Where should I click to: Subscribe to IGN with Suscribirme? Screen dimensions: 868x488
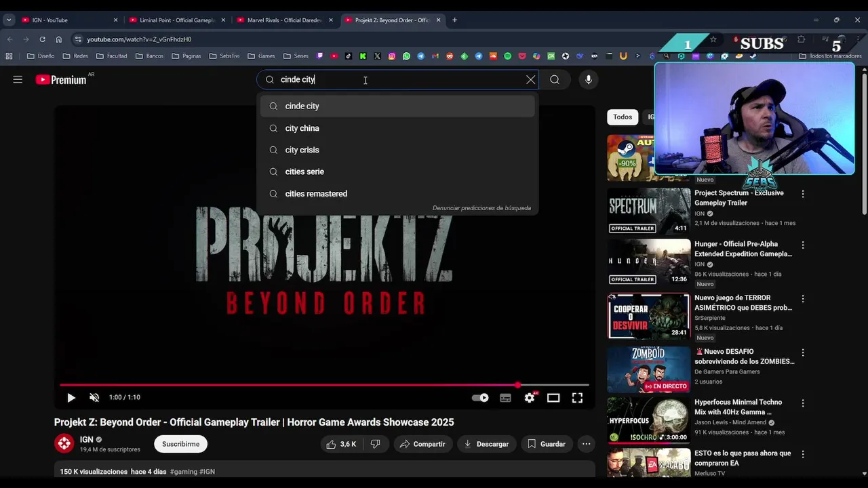tap(180, 444)
